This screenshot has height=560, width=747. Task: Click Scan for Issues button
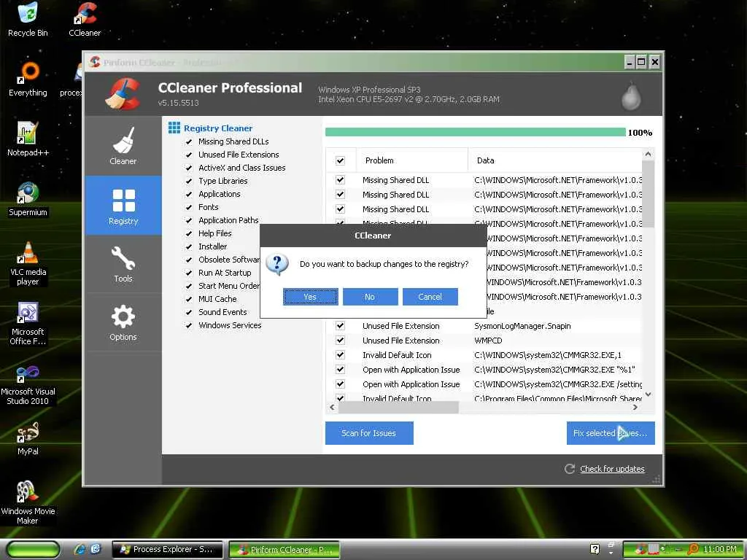tap(369, 433)
